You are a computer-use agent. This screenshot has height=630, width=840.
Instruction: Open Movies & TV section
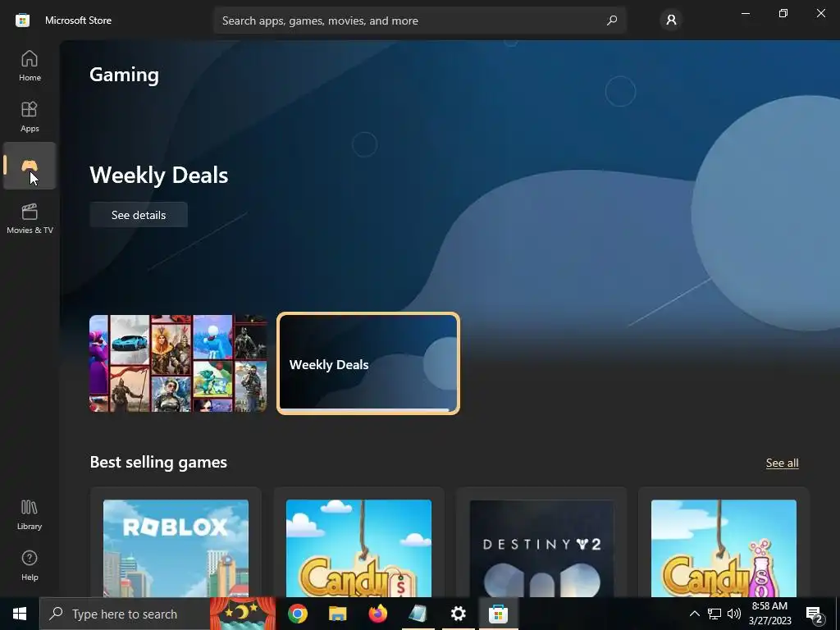tap(30, 218)
